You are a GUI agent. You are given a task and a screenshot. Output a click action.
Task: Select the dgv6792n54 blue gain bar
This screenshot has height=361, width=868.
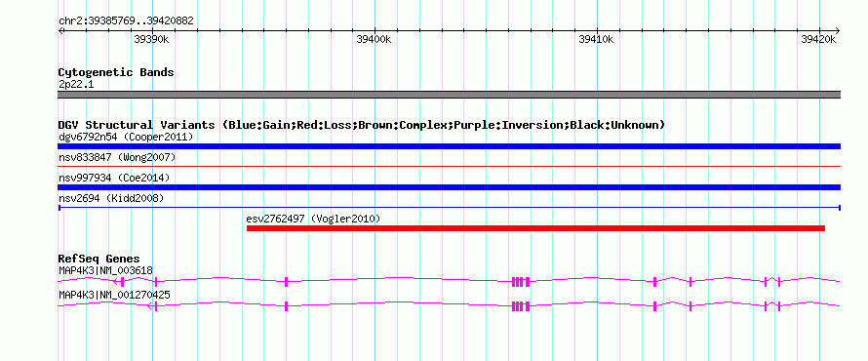449,146
